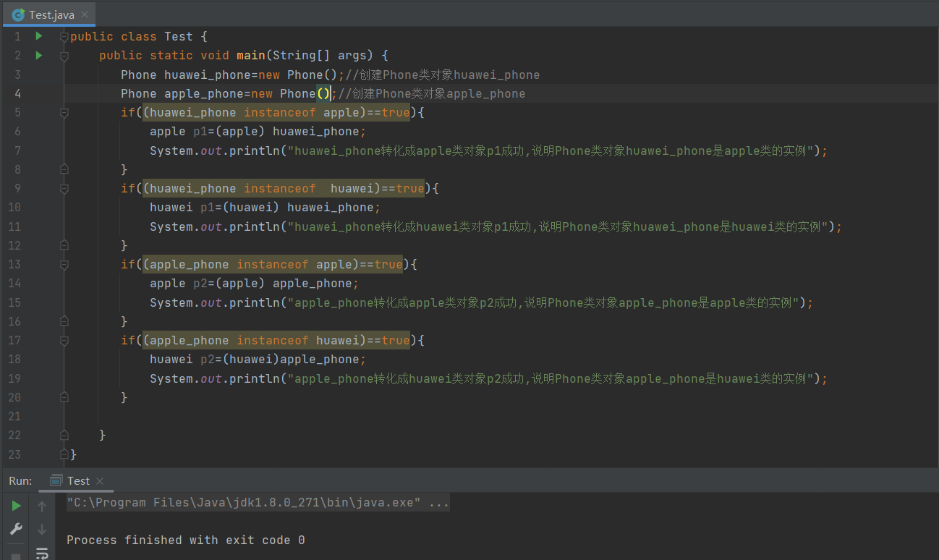Viewport: 939px width, 560px height.
Task: Click the highlighted instanceof condition on line 5
Action: pyautogui.click(x=276, y=112)
